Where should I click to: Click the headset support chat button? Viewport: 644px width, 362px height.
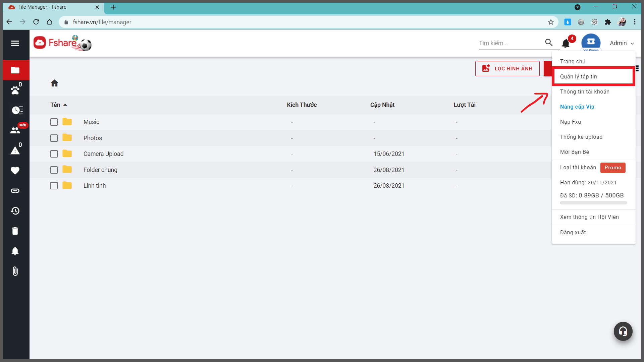[x=623, y=331]
